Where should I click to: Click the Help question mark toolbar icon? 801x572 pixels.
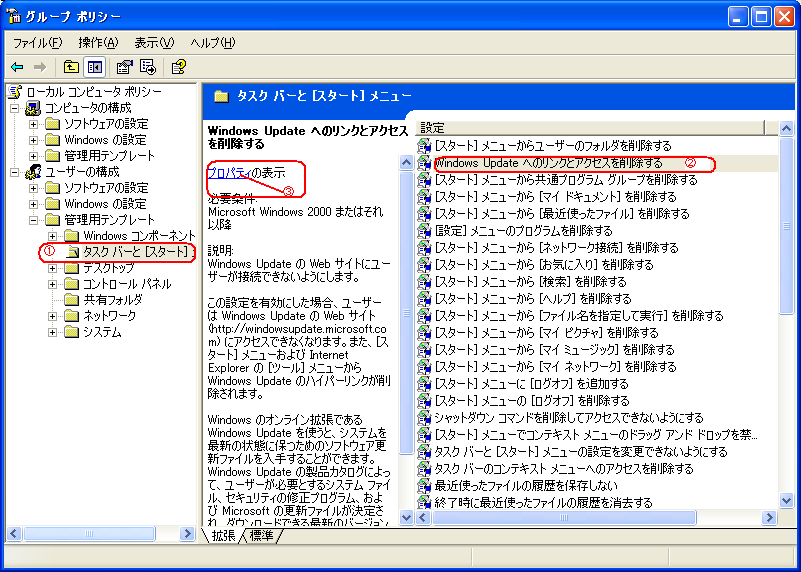point(178,67)
